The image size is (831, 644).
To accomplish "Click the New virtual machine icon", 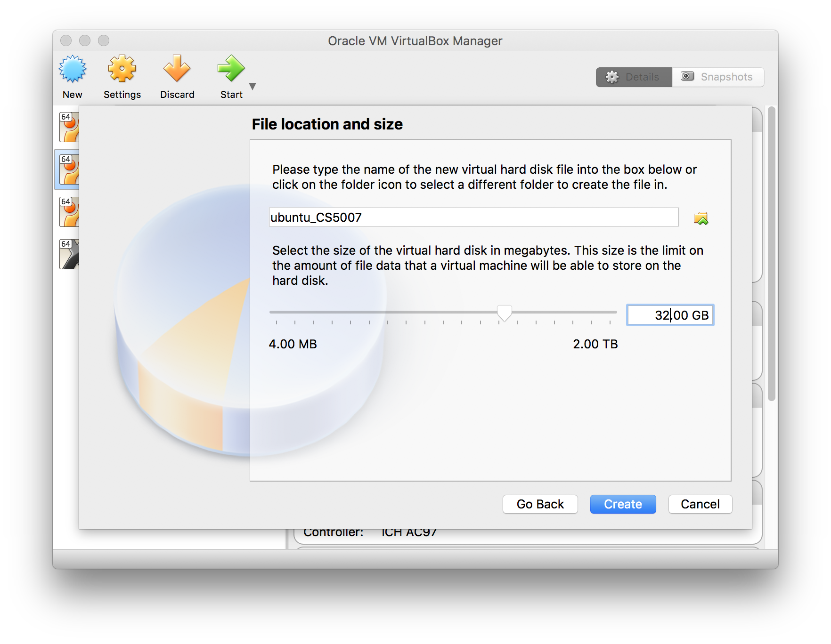I will pyautogui.click(x=72, y=69).
